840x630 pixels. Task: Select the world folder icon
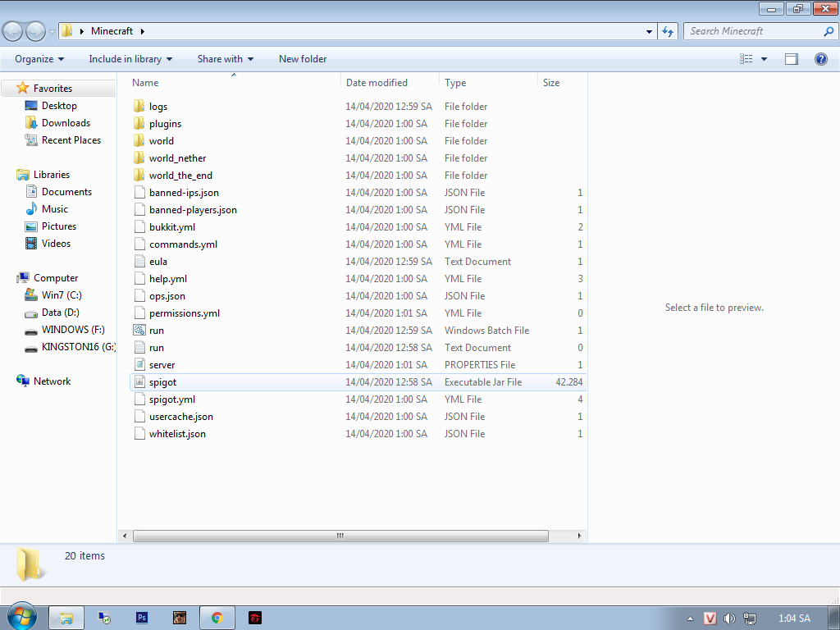point(139,140)
